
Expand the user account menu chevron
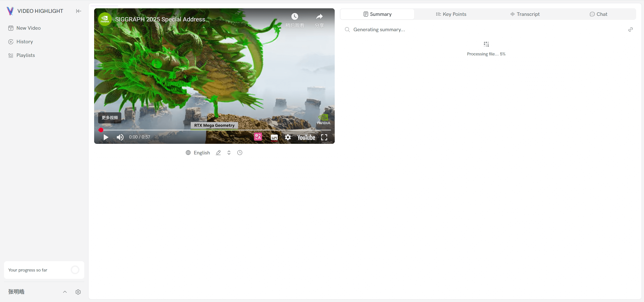tap(65, 292)
